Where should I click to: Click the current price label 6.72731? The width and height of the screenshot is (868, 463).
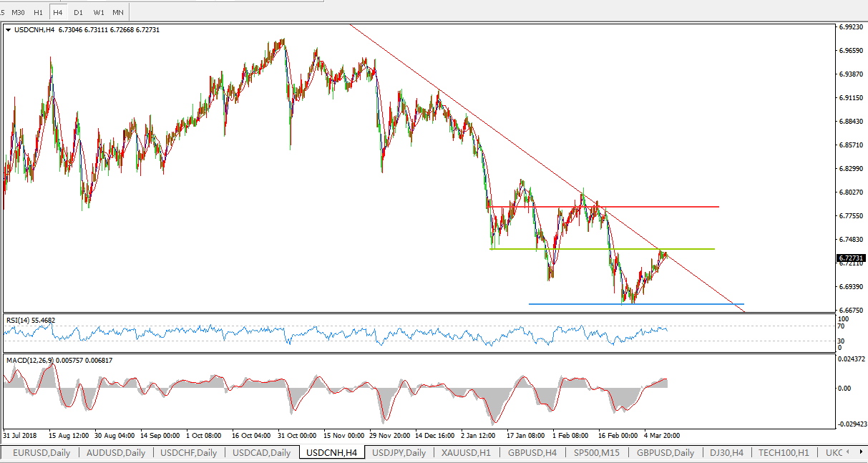click(851, 258)
